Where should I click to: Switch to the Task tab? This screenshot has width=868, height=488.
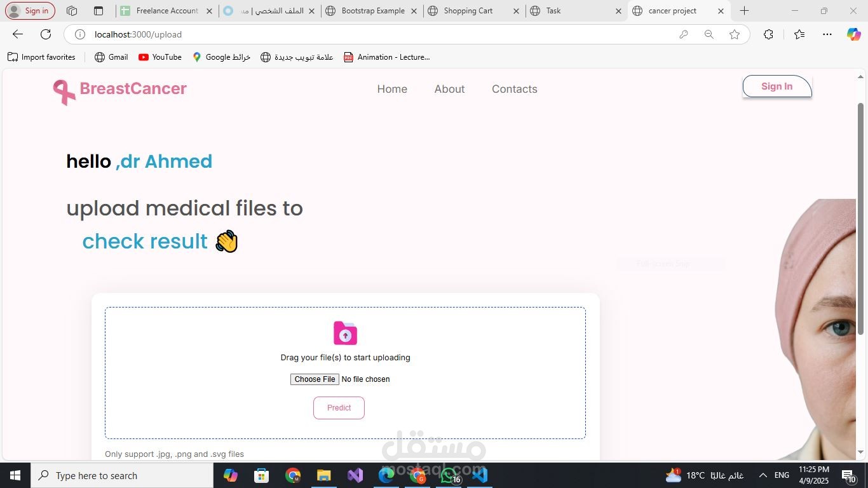pyautogui.click(x=576, y=11)
